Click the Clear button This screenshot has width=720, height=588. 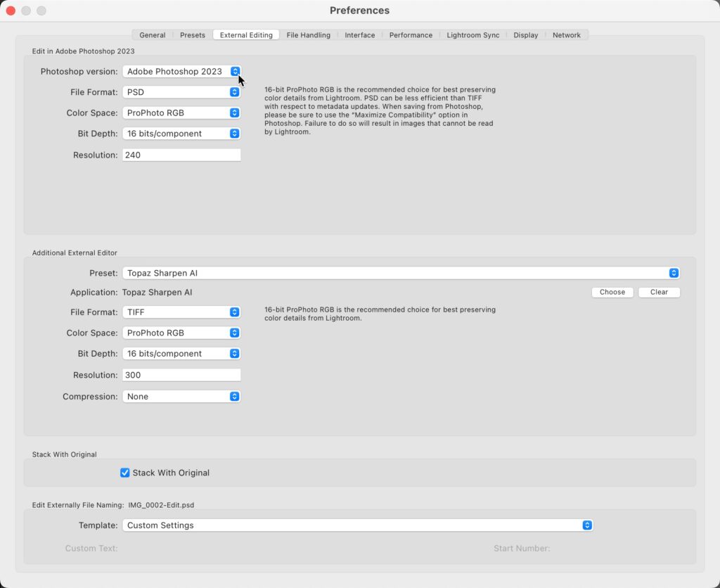click(659, 292)
